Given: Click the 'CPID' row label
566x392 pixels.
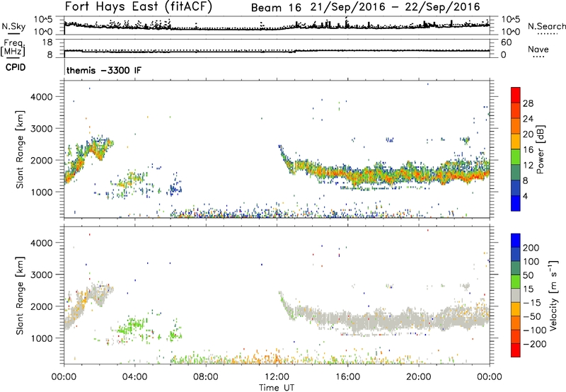Looking at the screenshot, I should pos(16,67).
